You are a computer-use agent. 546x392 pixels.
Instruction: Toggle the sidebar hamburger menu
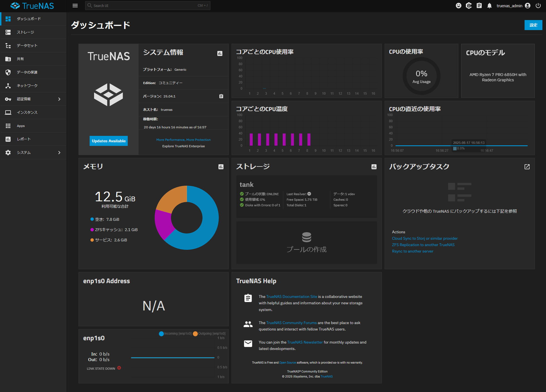pyautogui.click(x=75, y=6)
